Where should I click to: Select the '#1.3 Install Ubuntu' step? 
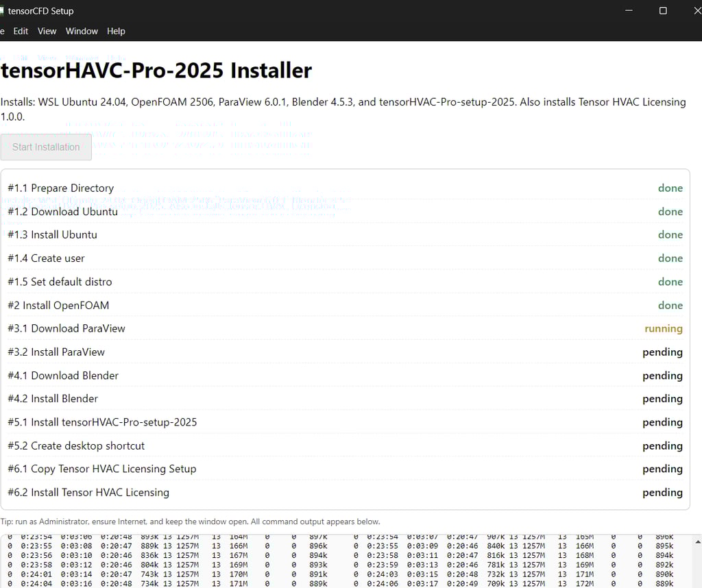click(x=346, y=235)
